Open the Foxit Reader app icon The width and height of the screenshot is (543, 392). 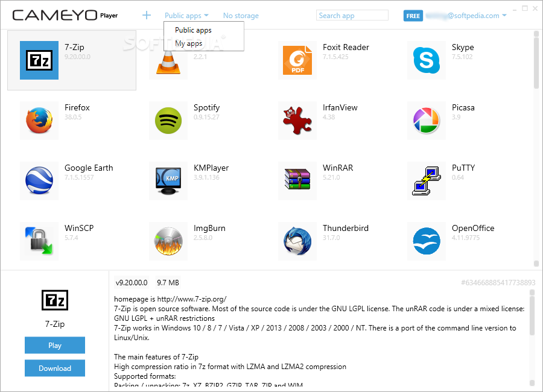(297, 60)
